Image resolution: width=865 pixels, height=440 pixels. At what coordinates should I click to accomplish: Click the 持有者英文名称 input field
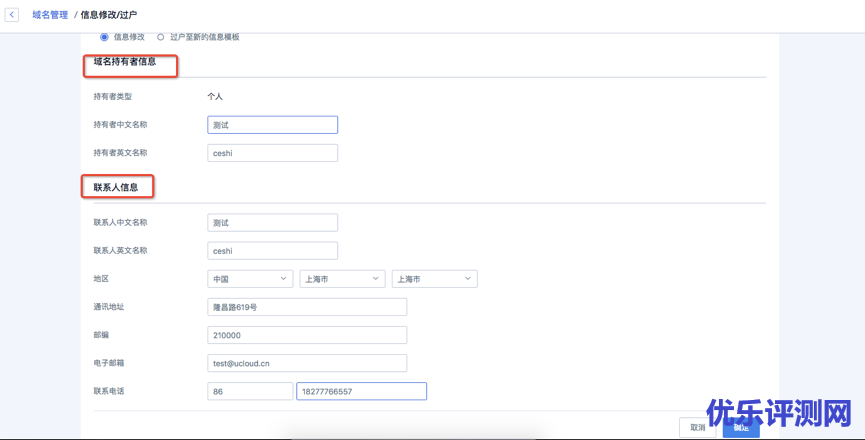coord(272,153)
